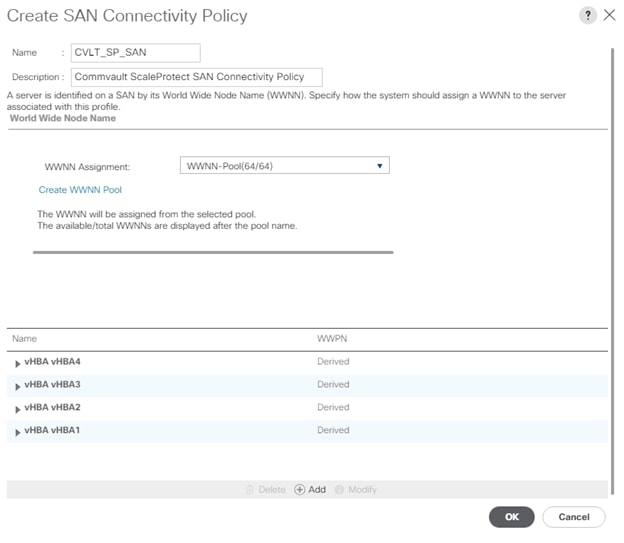
Task: Click the Add plus icon
Action: [x=300, y=489]
